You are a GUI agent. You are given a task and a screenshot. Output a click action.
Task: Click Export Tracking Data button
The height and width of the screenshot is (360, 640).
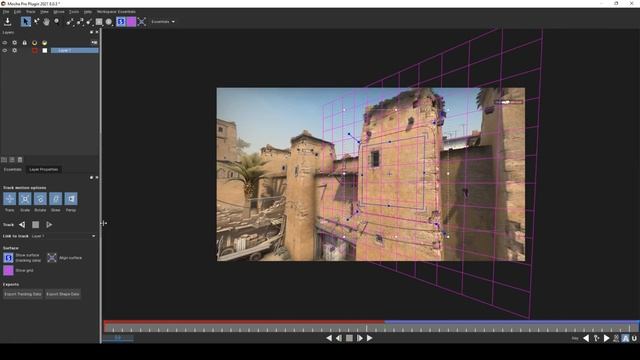23,294
